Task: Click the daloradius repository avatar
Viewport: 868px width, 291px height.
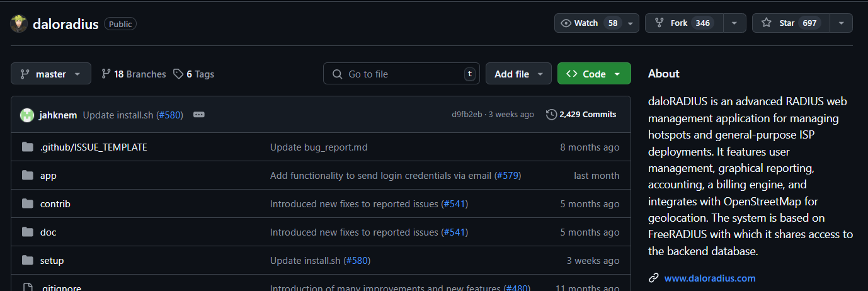Action: click(x=19, y=24)
